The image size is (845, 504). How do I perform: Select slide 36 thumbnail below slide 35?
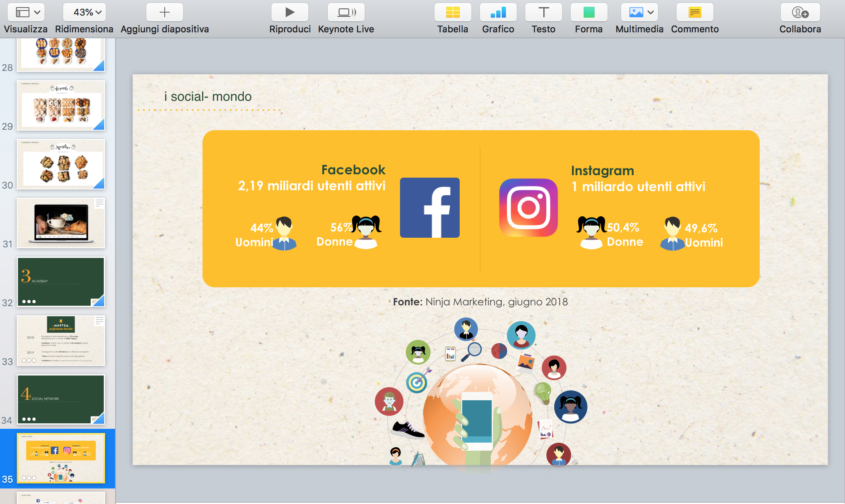(61, 498)
